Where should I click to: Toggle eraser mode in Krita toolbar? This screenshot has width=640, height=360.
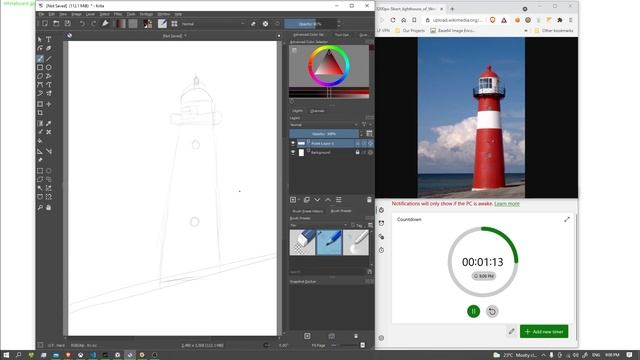[x=253, y=24]
